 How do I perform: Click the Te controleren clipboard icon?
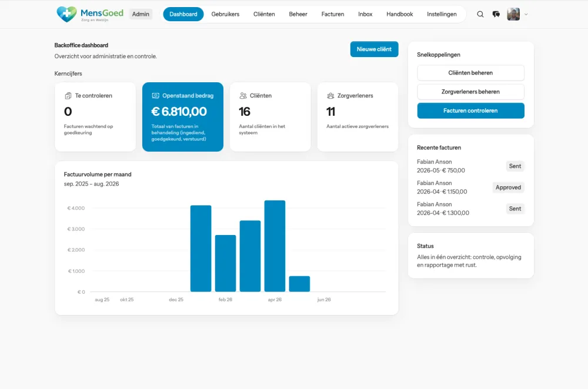pos(68,96)
